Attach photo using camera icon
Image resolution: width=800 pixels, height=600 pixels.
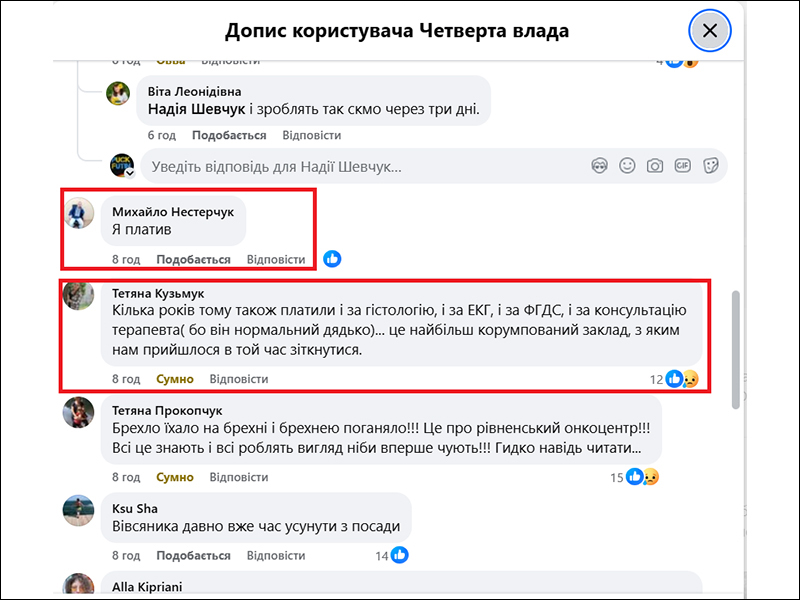(x=655, y=165)
